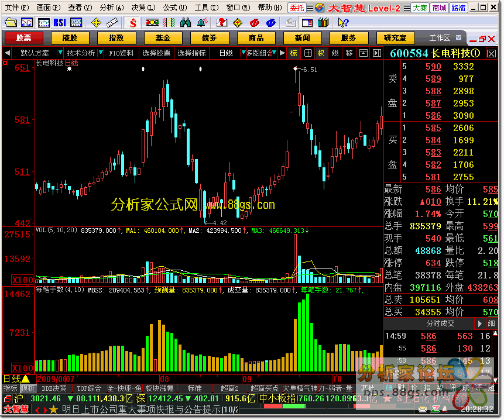Click the left arrow at chart toolbar start
Image resolution: width=504 pixels, height=420 pixels.
[7, 53]
